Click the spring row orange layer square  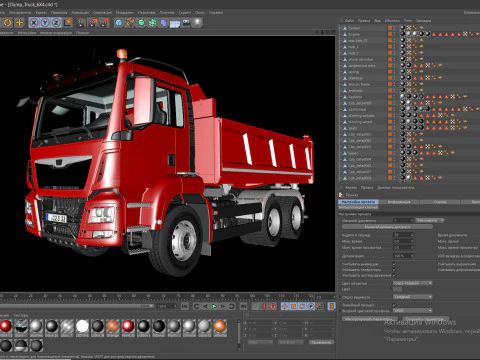tap(390, 72)
